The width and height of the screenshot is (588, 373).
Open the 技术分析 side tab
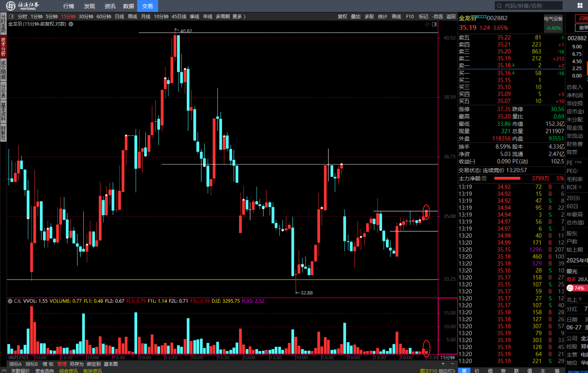coord(3,47)
